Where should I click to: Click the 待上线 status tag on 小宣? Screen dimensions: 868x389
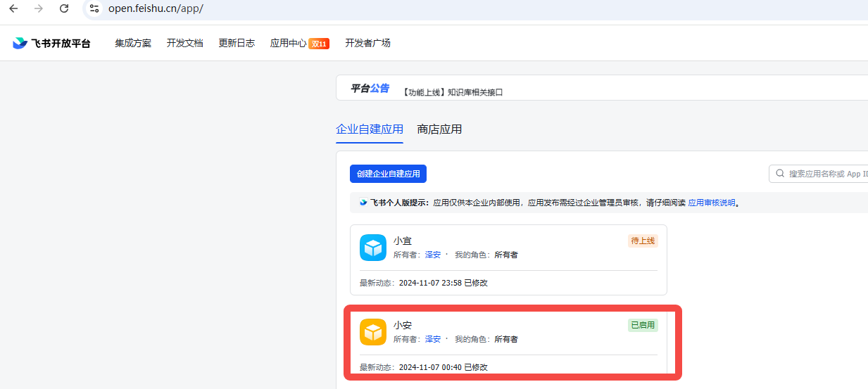[x=643, y=241]
